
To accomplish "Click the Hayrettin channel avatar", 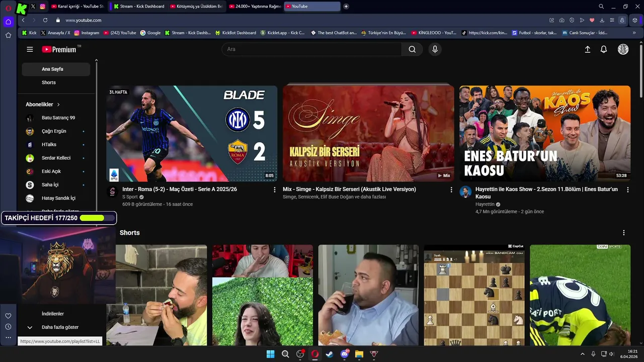I will pyautogui.click(x=465, y=192).
